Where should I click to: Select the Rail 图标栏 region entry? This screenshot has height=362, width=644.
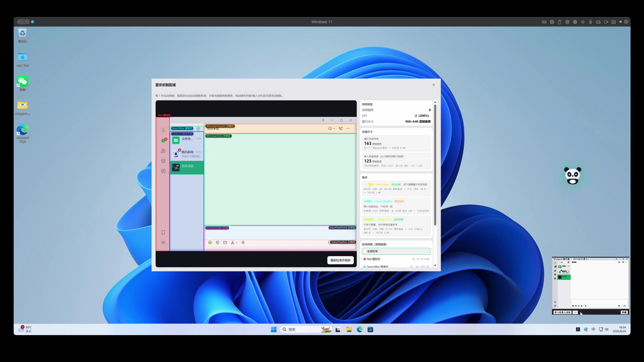pos(396,259)
